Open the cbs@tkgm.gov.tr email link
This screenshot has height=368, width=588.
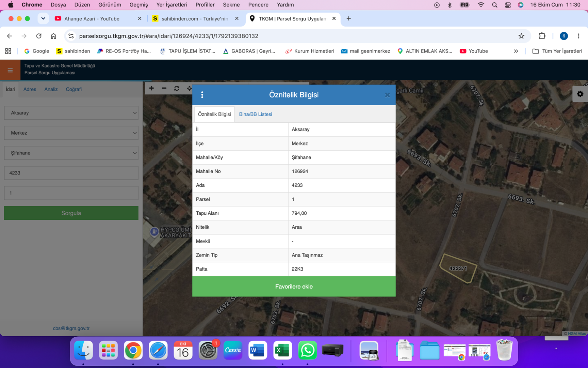[x=71, y=328]
